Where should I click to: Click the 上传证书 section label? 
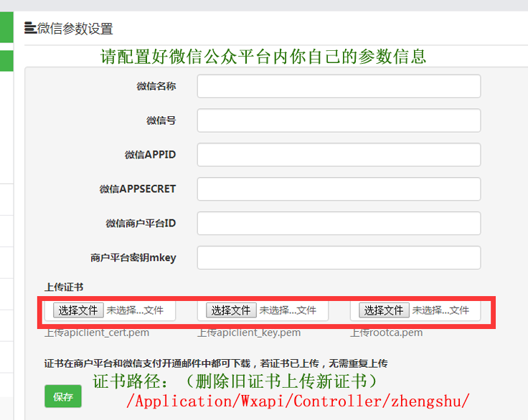pos(64,287)
